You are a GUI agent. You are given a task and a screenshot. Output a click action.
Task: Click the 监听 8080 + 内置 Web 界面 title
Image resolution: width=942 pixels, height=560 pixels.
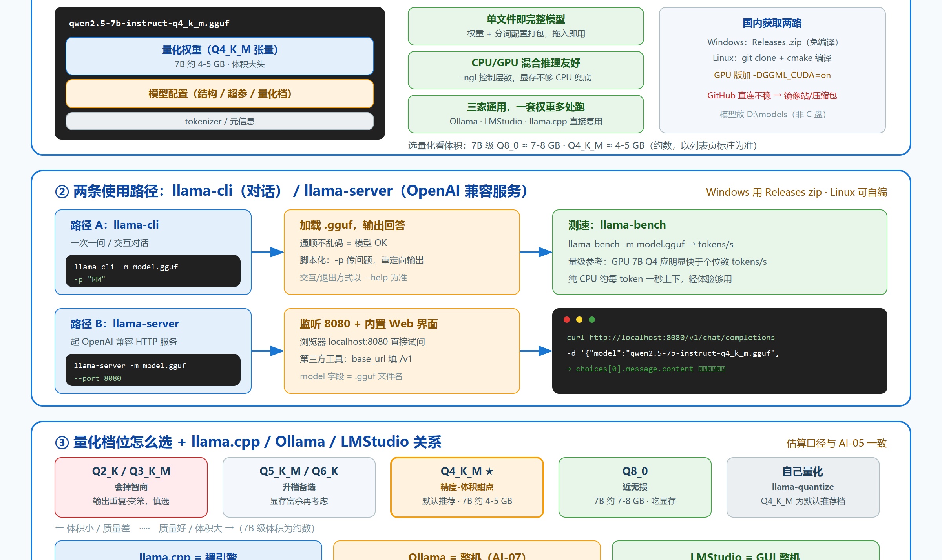[x=369, y=324]
